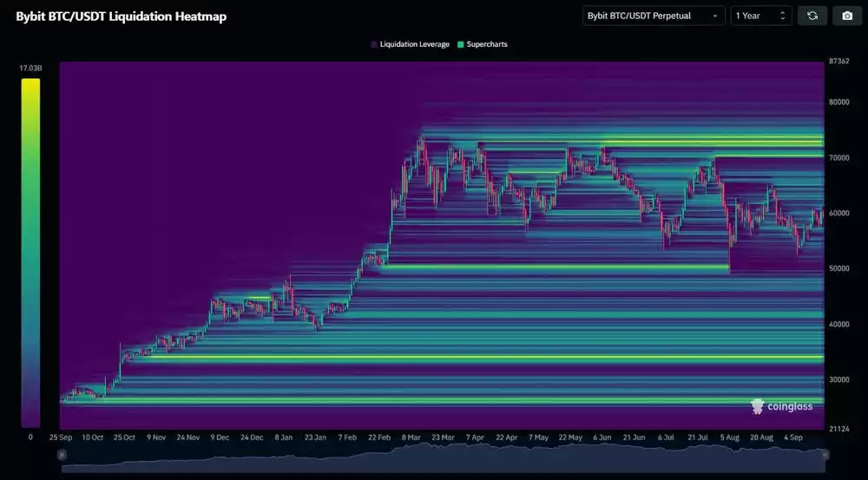
Task: Click the 5 Aug date axis label
Action: [730, 437]
